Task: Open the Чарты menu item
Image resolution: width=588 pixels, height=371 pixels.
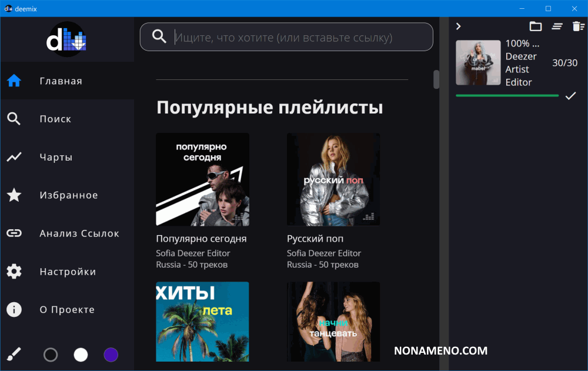Action: coord(56,158)
